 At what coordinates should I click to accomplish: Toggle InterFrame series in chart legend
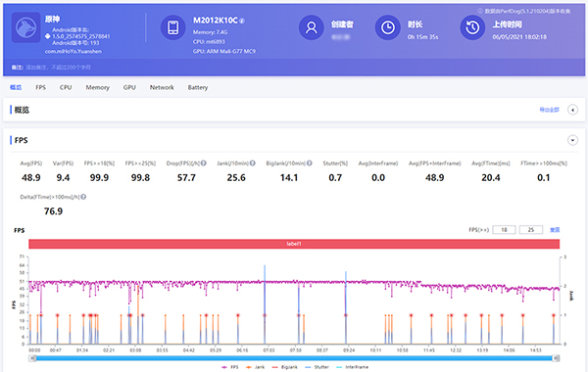click(352, 367)
